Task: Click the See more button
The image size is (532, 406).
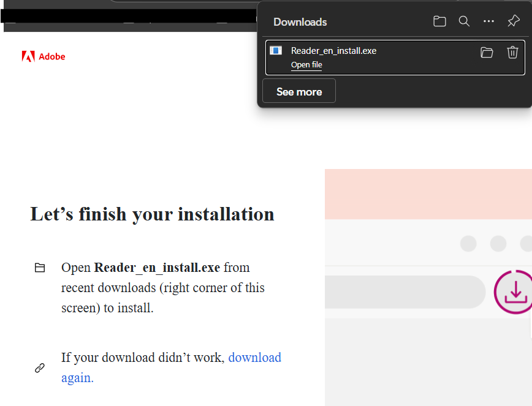Action: coord(299,91)
